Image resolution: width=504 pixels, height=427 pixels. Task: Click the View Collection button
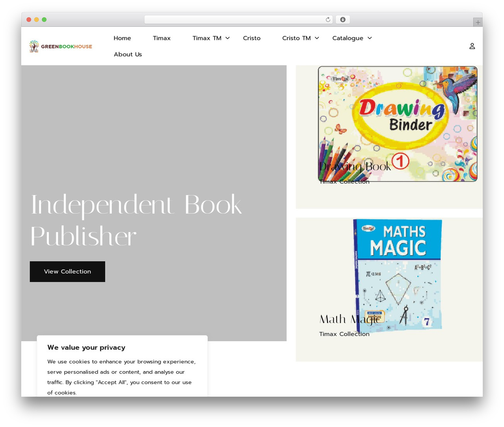pos(67,271)
